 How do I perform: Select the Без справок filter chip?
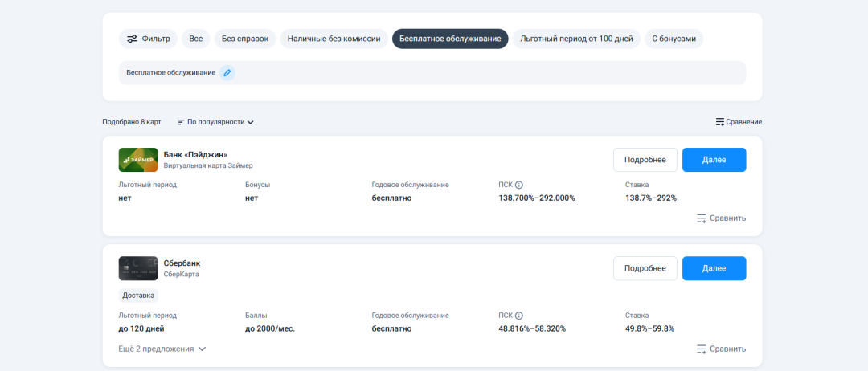245,39
